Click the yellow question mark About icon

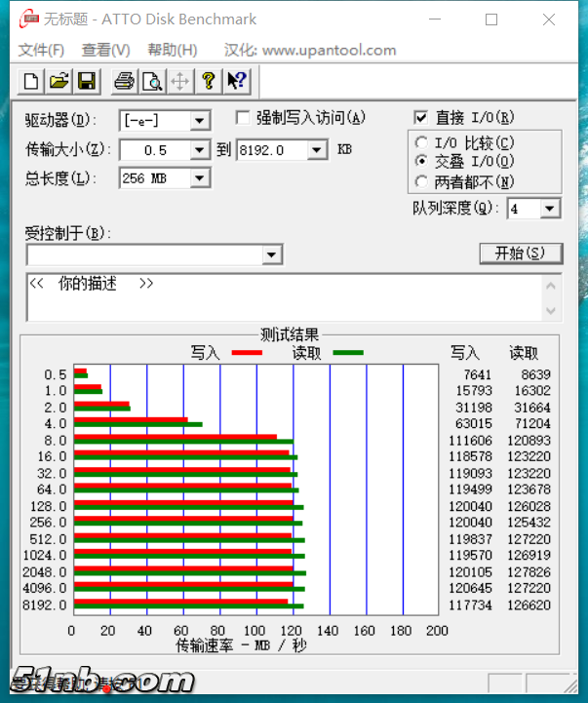tap(208, 81)
